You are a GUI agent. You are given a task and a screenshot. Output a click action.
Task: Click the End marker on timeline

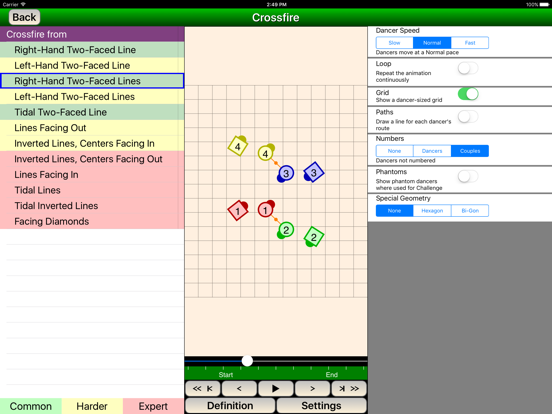(332, 375)
